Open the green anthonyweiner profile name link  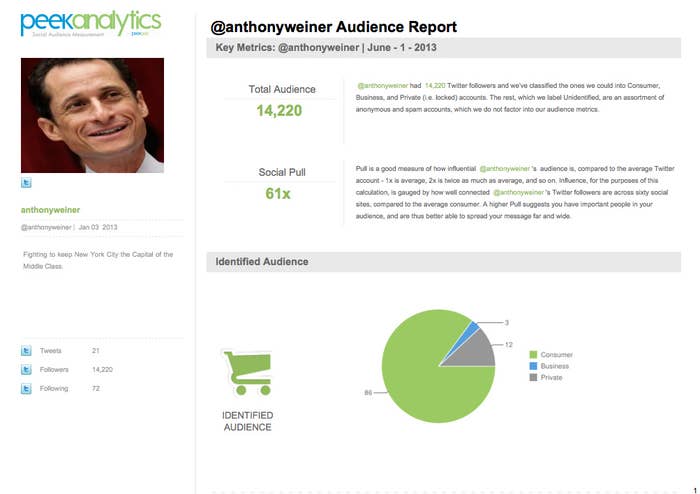[50, 210]
